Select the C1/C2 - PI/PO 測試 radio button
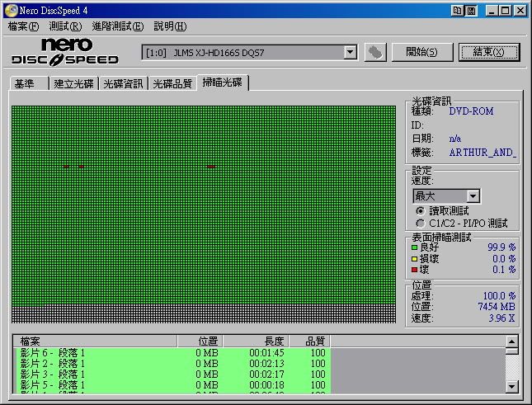The width and height of the screenshot is (532, 405). (x=421, y=224)
